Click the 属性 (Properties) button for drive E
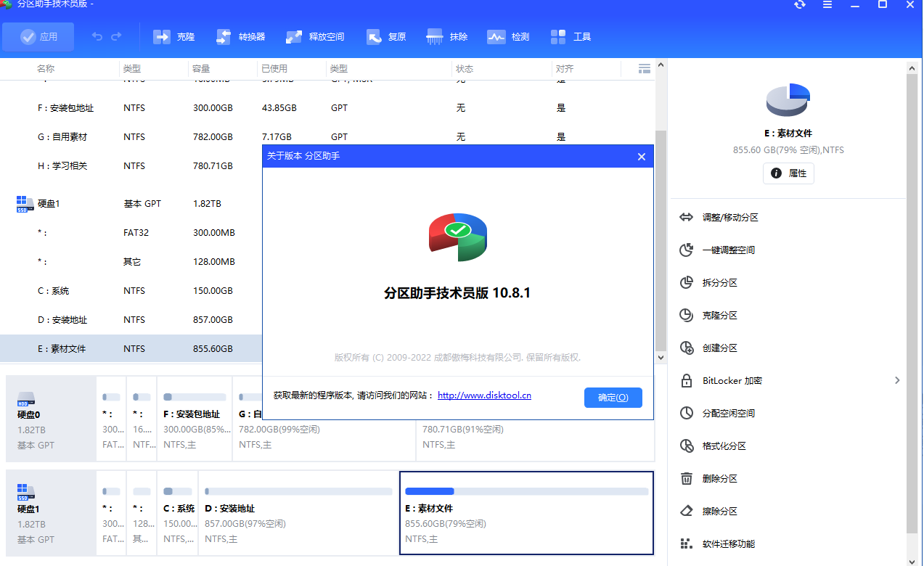The image size is (924, 566). [788, 173]
